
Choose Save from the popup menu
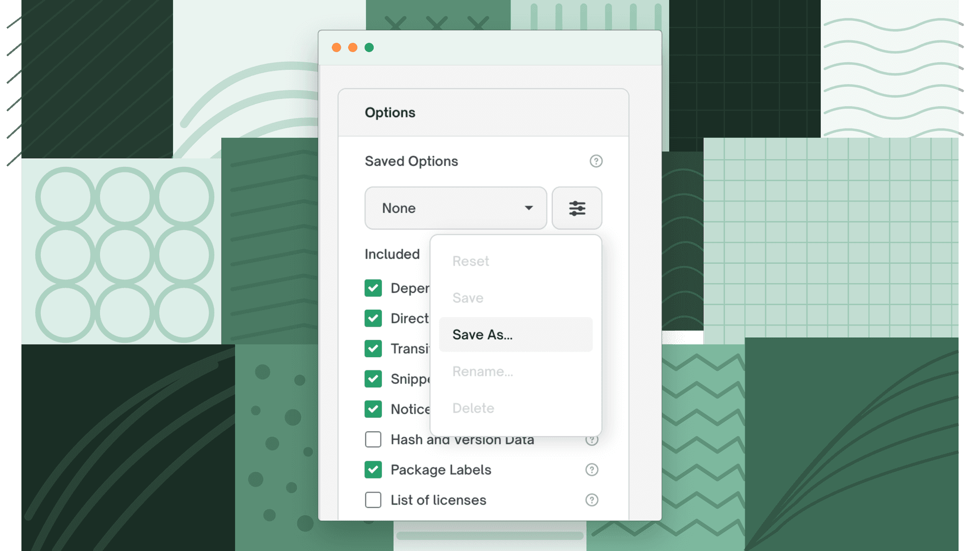[516, 298]
